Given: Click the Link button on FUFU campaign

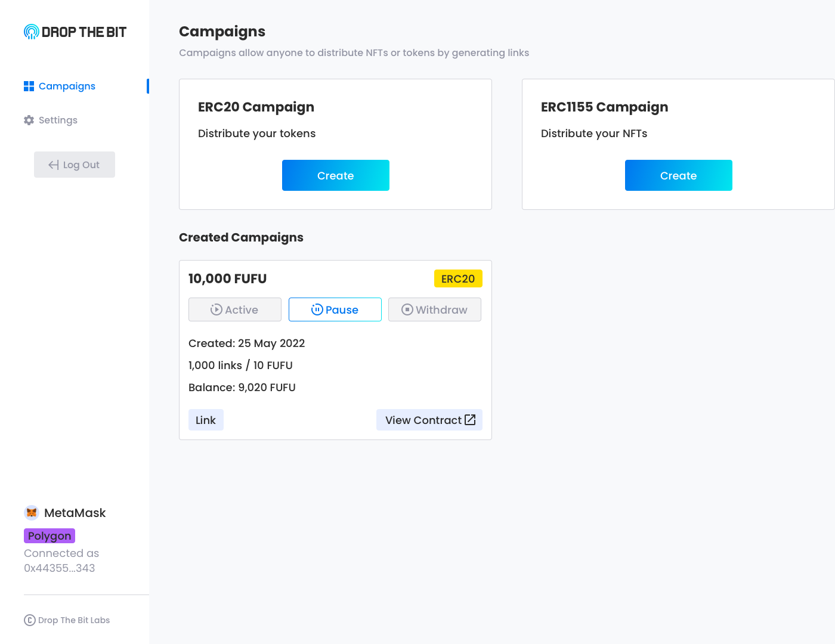Looking at the screenshot, I should (x=206, y=420).
